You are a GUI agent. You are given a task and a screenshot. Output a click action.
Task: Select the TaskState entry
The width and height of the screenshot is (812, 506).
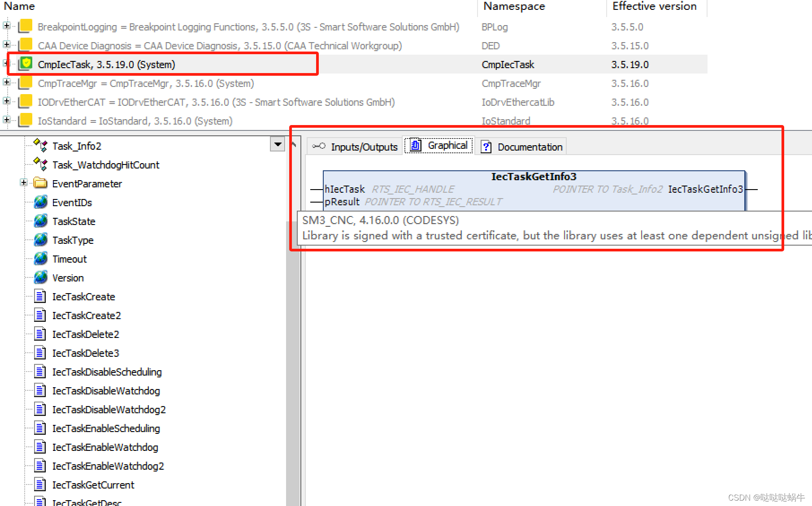point(74,221)
